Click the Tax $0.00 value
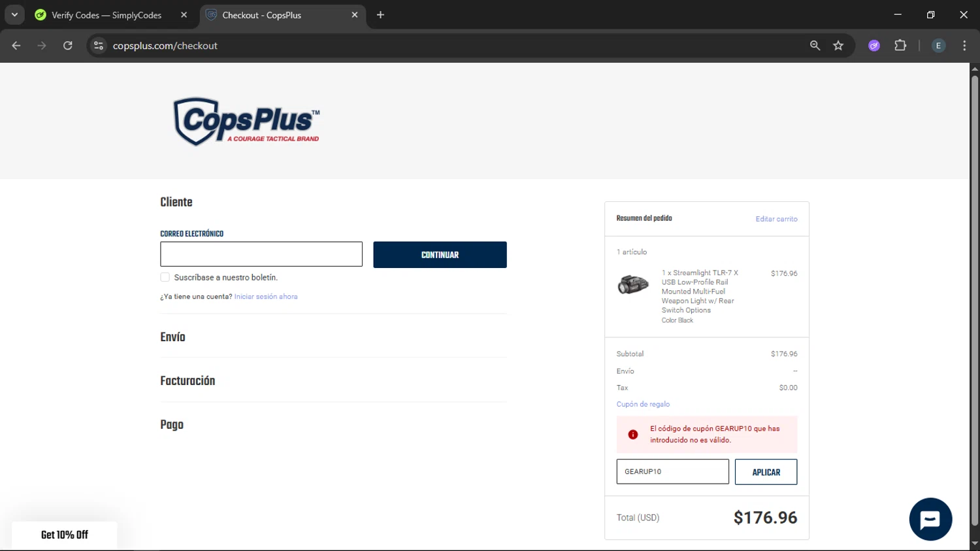Viewport: 980px width, 551px height. pos(788,388)
